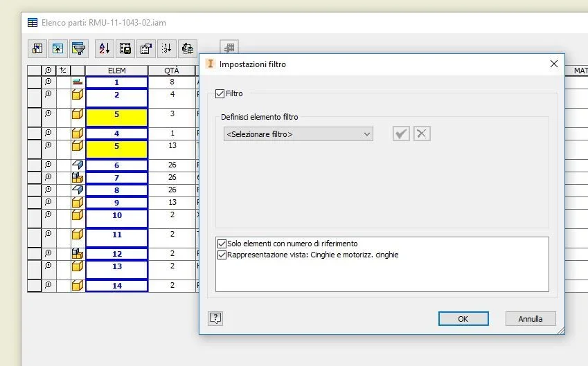
Task: Click the QTÀ column header
Action: tap(172, 71)
